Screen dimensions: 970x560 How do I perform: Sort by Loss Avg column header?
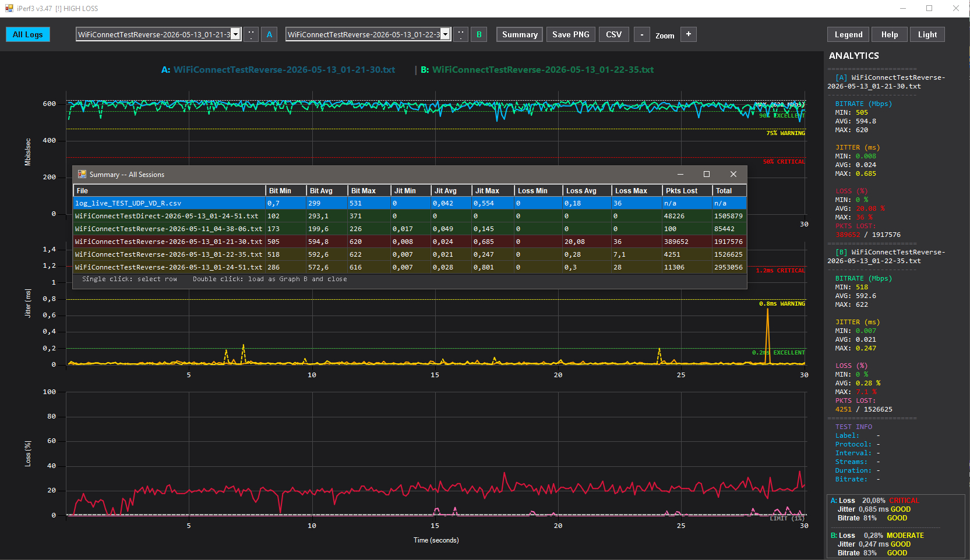pos(587,191)
